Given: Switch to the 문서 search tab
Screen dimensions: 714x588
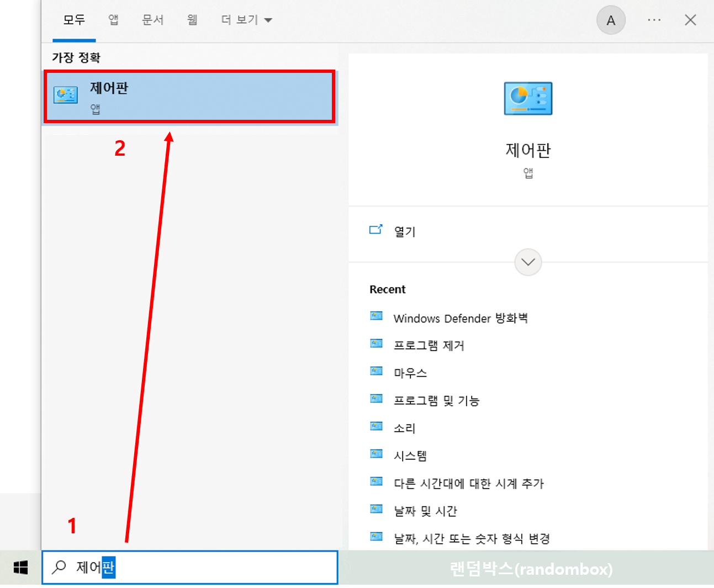Looking at the screenshot, I should (x=153, y=19).
